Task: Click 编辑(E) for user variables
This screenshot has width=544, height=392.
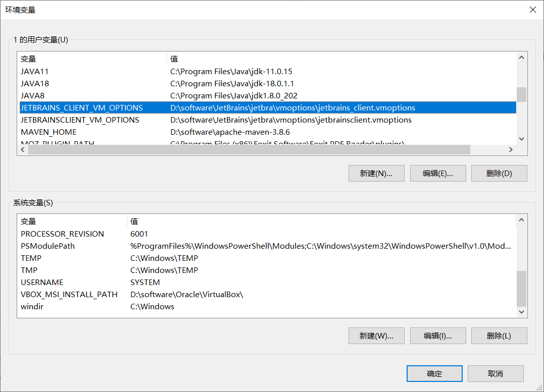Action: [x=437, y=174]
